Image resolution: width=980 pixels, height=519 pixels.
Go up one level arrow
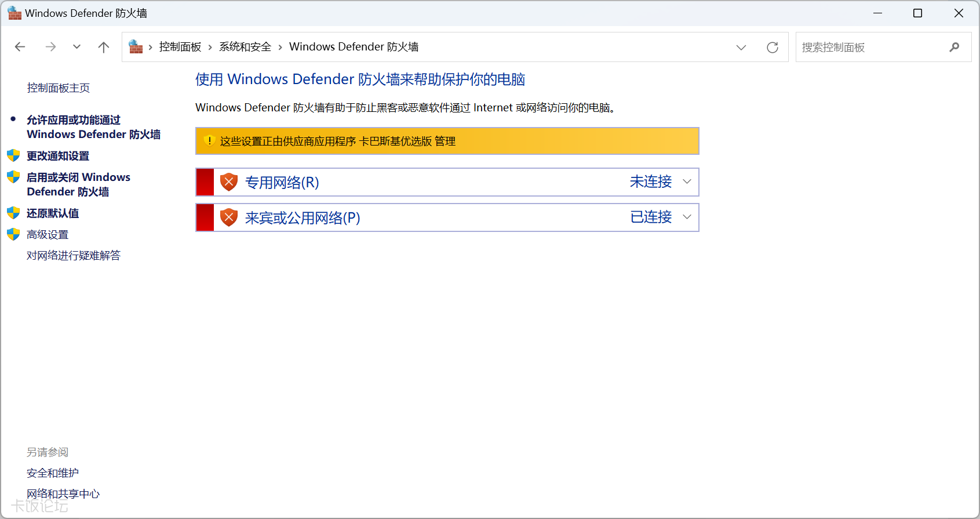104,47
